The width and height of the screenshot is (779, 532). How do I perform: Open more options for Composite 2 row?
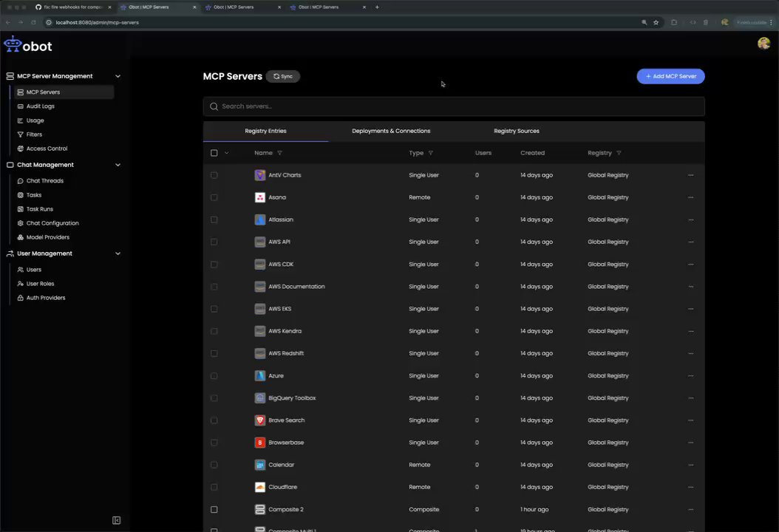(x=690, y=509)
